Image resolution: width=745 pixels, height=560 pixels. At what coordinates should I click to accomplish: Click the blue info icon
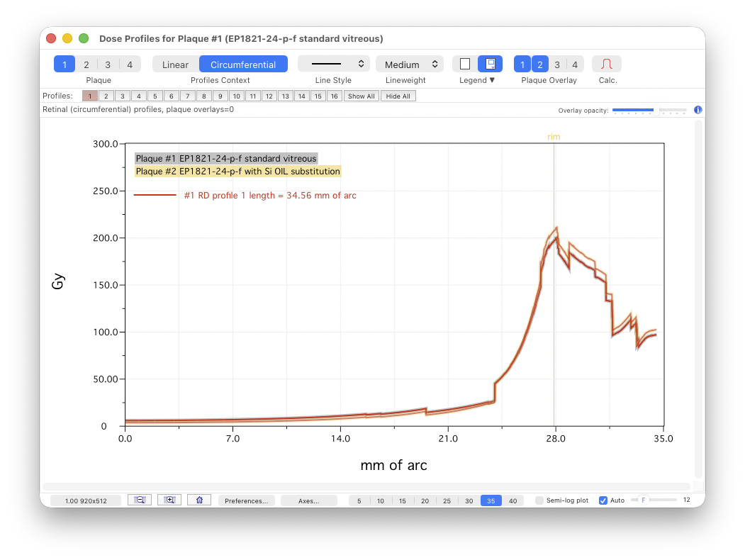(x=698, y=110)
